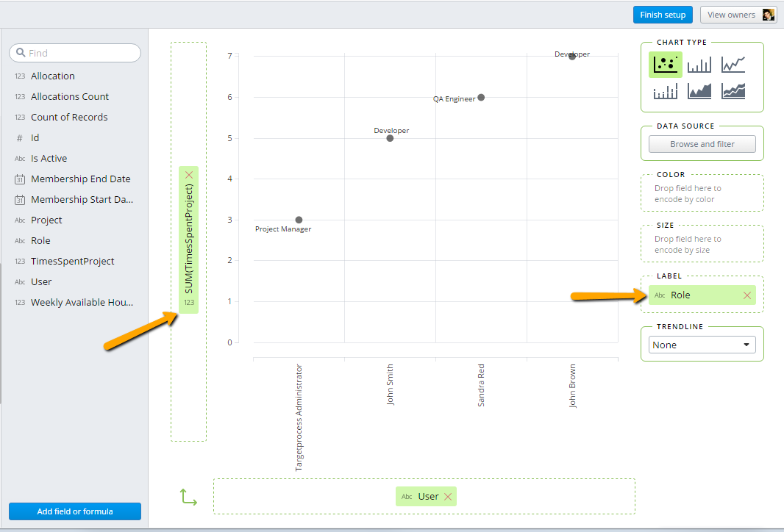Image resolution: width=784 pixels, height=532 pixels.
Task: Select the Id field
Action: (x=35, y=138)
